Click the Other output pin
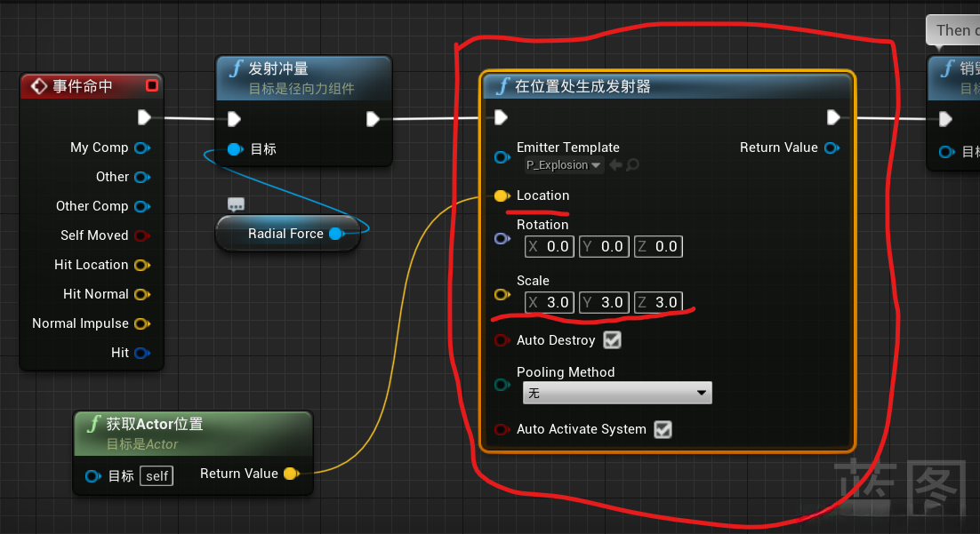Screen dimensions: 980x534 pos(142,178)
